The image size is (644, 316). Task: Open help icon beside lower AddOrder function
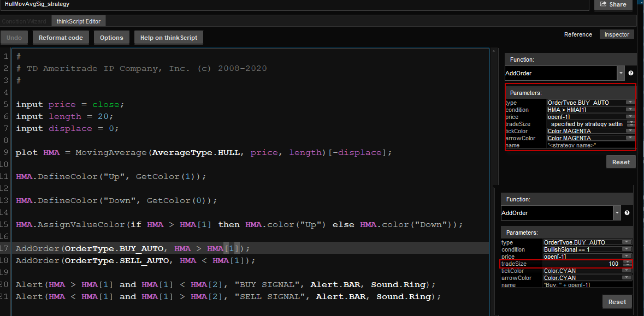pos(627,213)
